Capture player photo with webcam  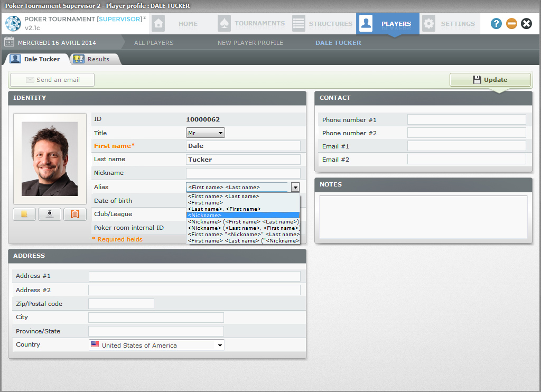[x=50, y=214]
